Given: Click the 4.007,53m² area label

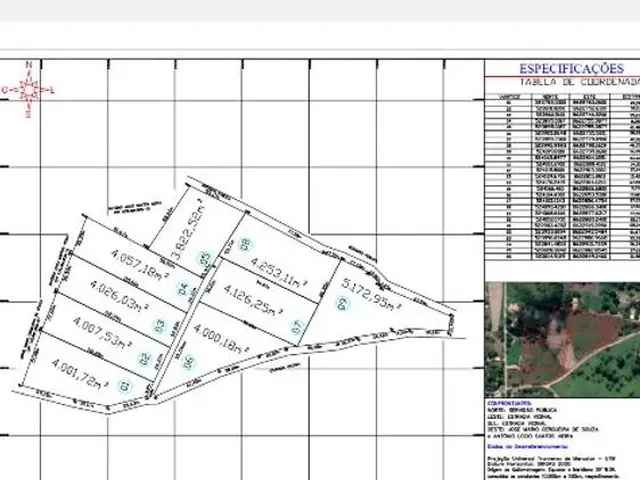Looking at the screenshot, I should point(102,333).
